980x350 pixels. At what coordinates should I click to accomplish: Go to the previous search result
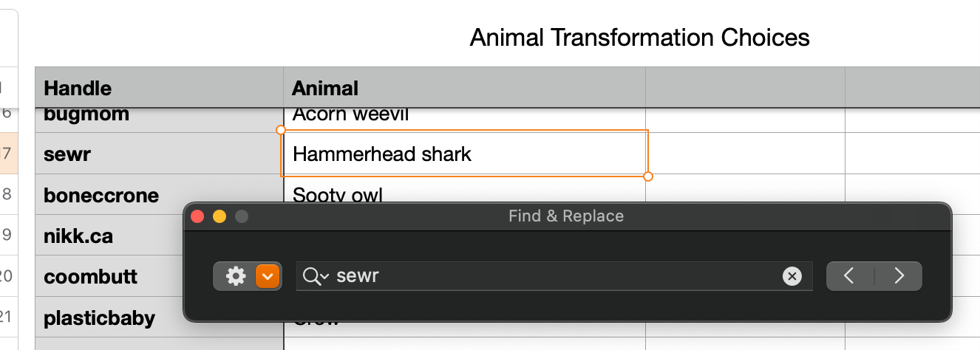[850, 276]
